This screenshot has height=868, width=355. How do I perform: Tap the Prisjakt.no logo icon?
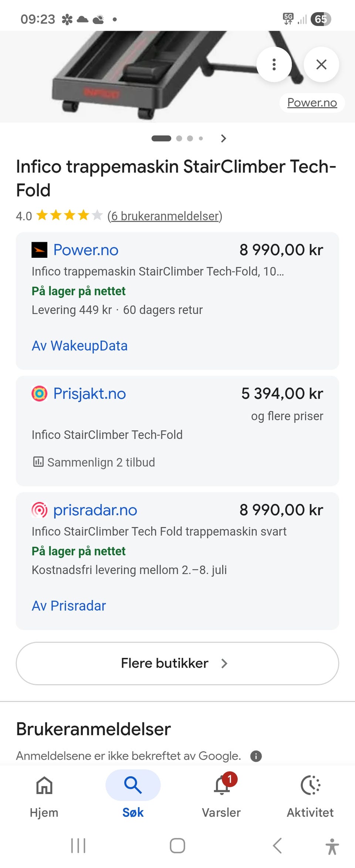pyautogui.click(x=39, y=394)
